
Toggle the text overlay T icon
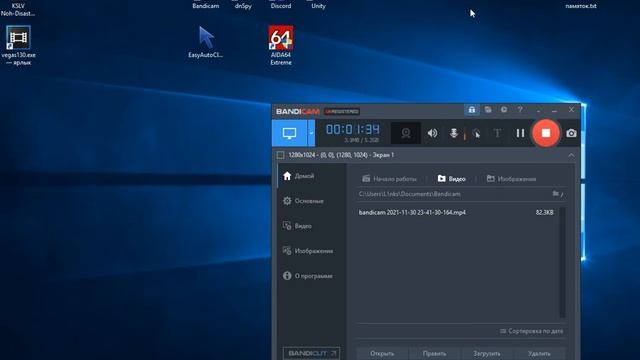(x=497, y=133)
